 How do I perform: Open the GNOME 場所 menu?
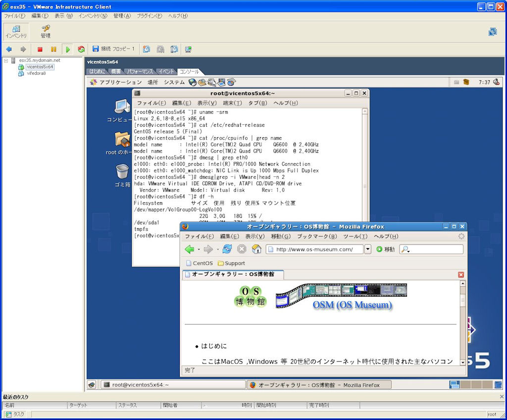152,82
